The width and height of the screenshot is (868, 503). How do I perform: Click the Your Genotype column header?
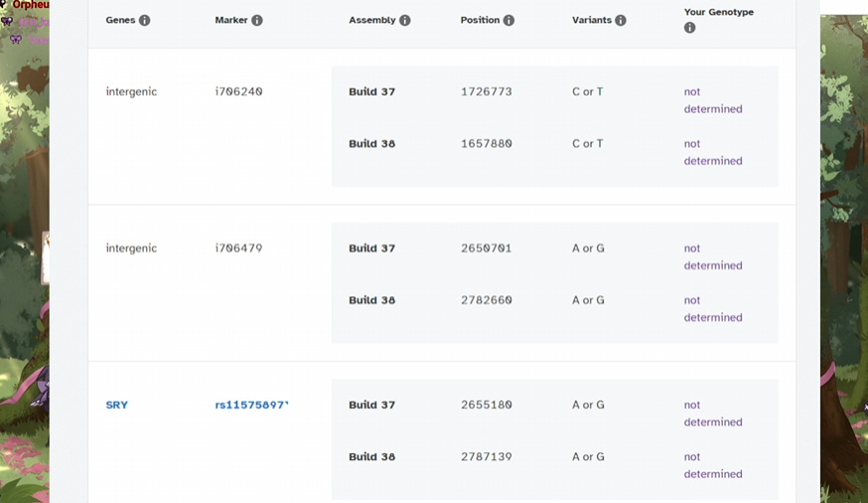click(x=718, y=12)
